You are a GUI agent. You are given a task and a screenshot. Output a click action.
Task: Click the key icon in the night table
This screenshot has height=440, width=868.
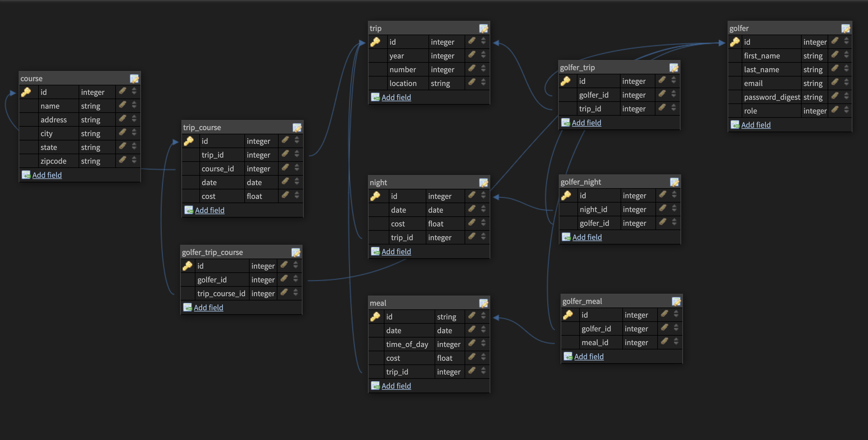tap(376, 196)
